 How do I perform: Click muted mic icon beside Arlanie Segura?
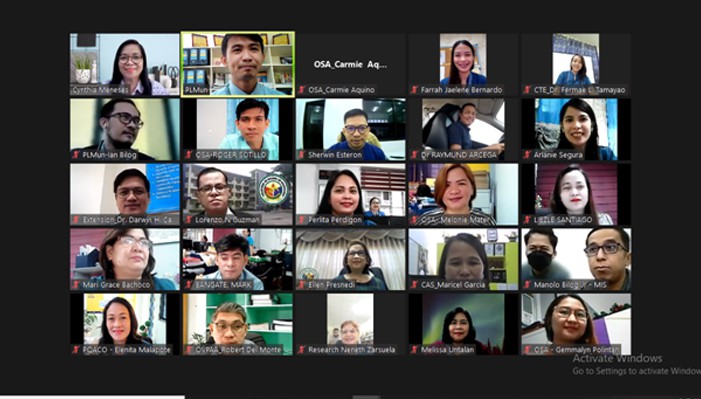click(528, 155)
